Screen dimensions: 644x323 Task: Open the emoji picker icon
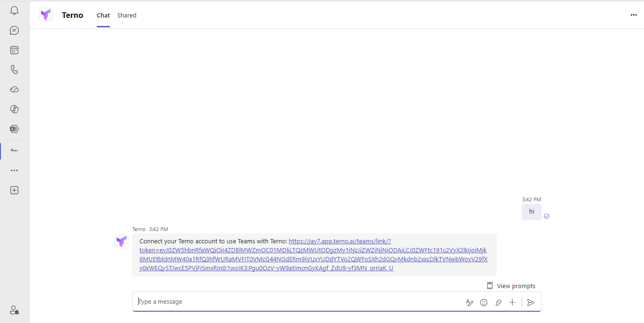click(483, 302)
